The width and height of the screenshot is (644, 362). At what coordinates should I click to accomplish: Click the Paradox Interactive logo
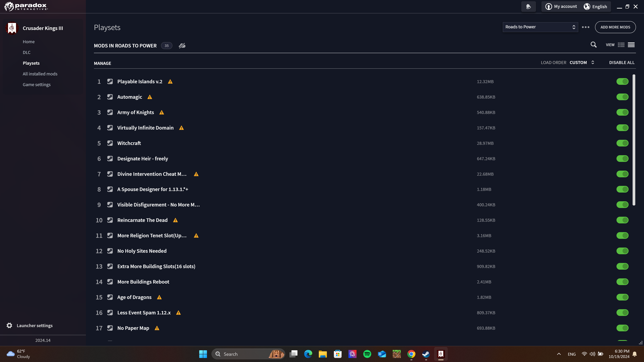[26, 6]
